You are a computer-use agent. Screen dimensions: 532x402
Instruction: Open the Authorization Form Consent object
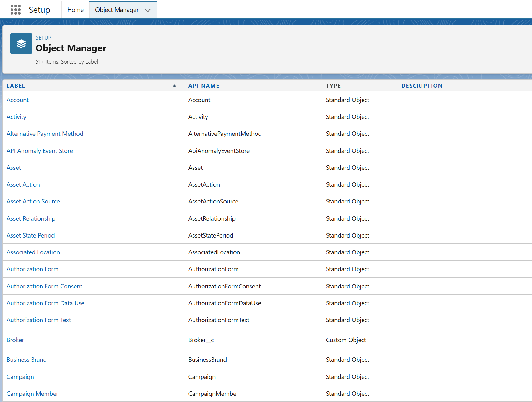(44, 286)
